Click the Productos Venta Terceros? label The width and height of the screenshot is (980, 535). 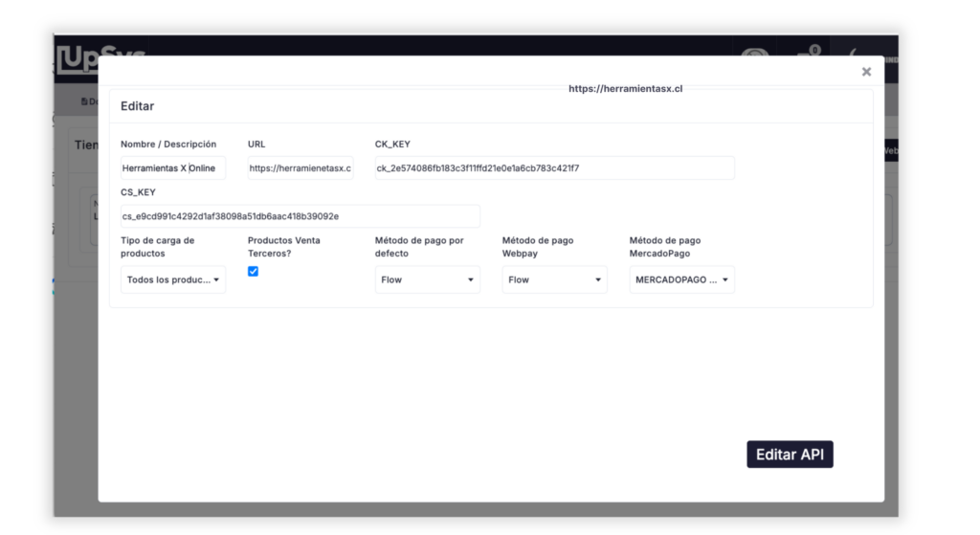click(x=283, y=247)
